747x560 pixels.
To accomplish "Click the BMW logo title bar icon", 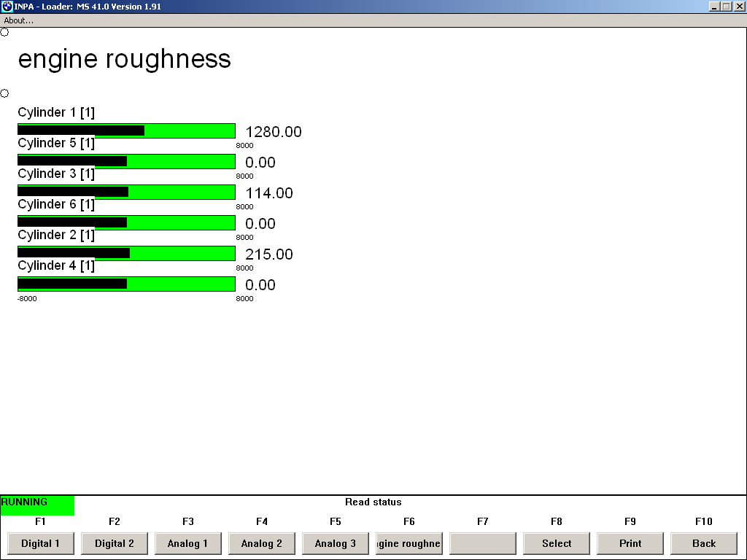I will (7, 7).
